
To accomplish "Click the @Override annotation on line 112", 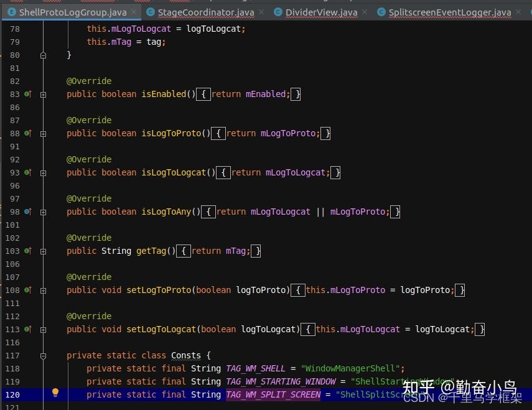I will (x=89, y=316).
